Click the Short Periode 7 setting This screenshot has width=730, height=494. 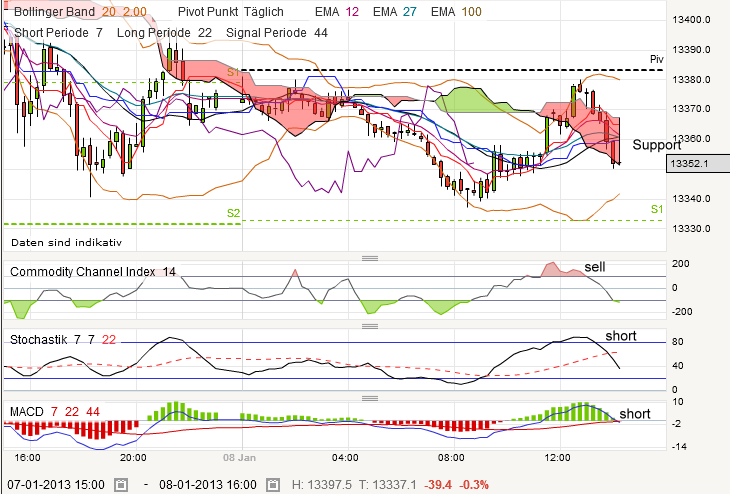(58, 33)
